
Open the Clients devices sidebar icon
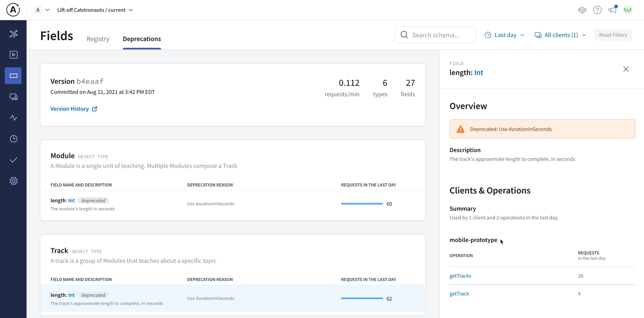click(x=13, y=97)
